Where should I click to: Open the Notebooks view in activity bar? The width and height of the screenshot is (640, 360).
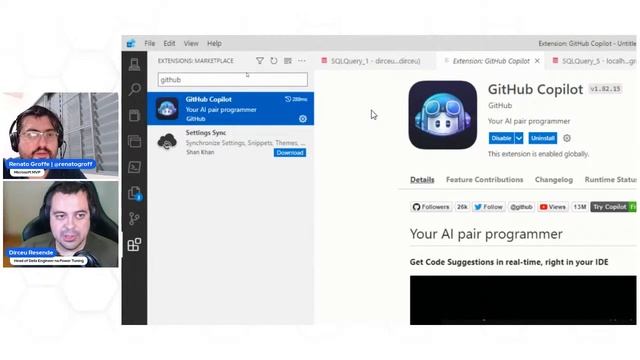tap(134, 116)
